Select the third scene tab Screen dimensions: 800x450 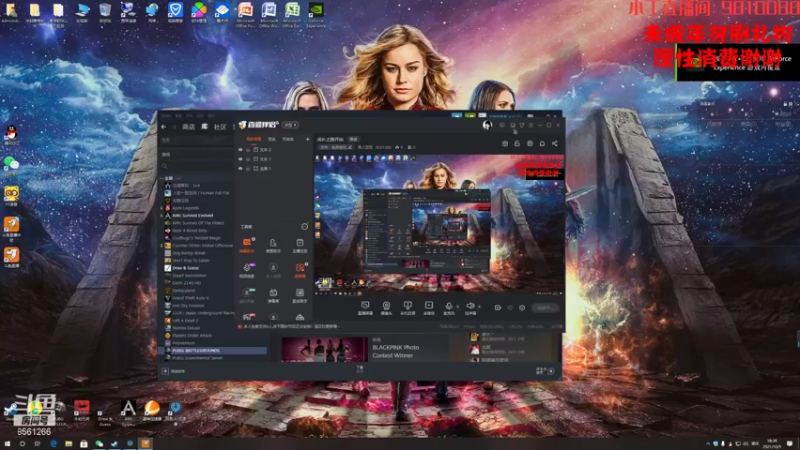[x=288, y=139]
